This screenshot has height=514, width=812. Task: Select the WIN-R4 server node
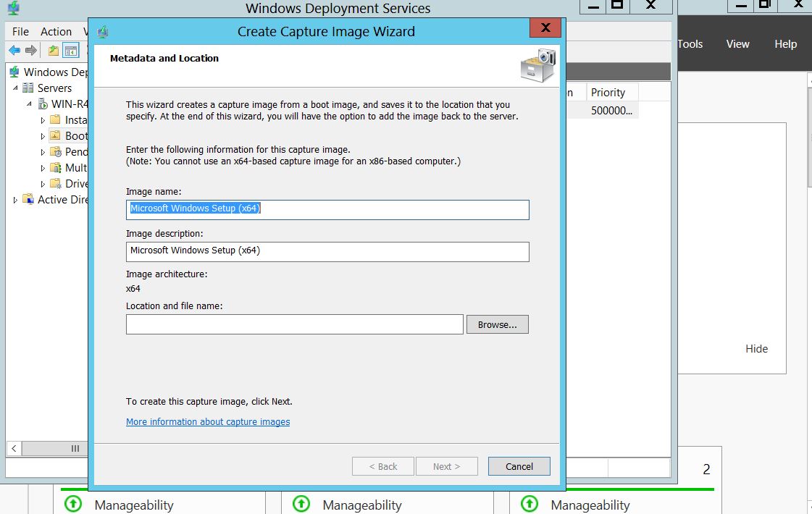[x=69, y=104]
